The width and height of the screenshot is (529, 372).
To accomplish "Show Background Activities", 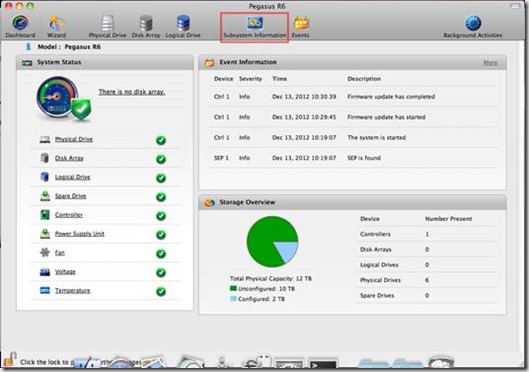I will coord(473,26).
